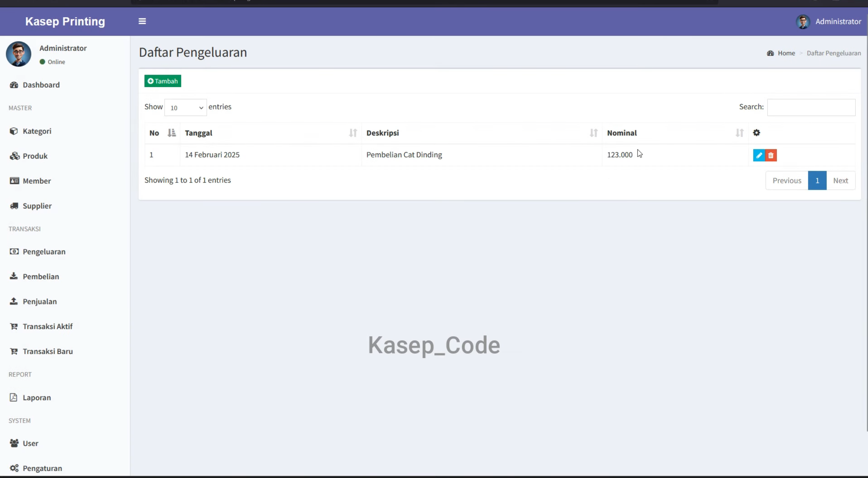Click the Transaksi Aktif cart icon

14,326
